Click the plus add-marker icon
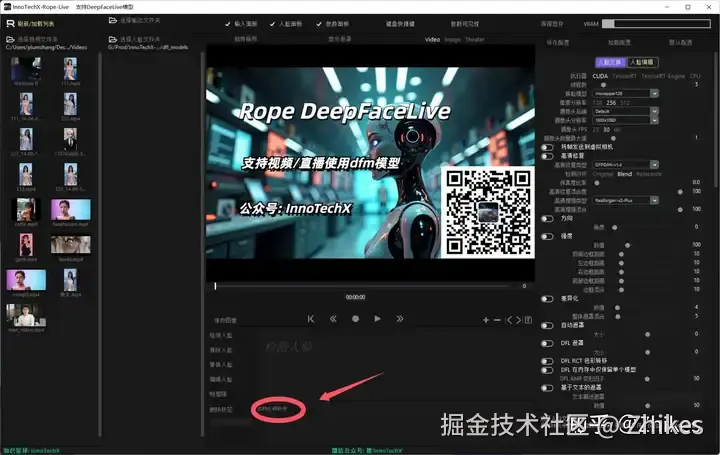 click(486, 320)
